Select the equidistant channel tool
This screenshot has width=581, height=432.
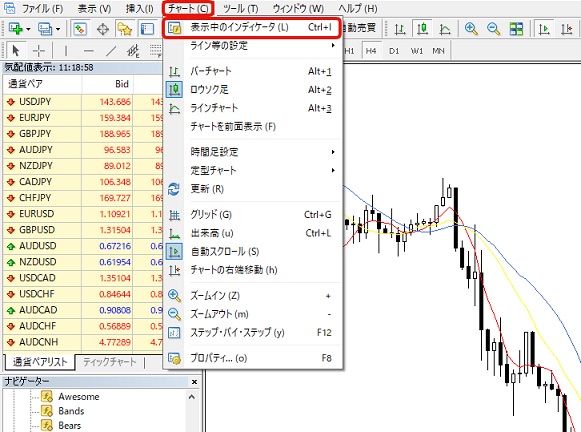[133, 51]
